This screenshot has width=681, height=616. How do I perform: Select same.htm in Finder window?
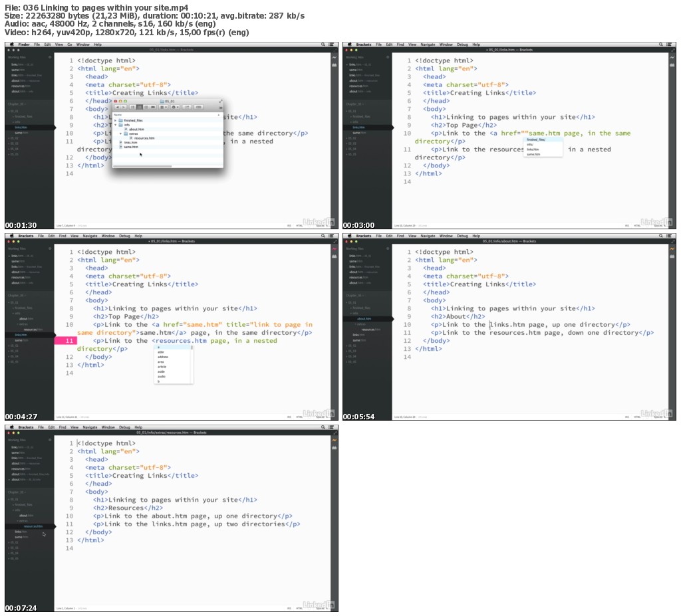(131, 147)
